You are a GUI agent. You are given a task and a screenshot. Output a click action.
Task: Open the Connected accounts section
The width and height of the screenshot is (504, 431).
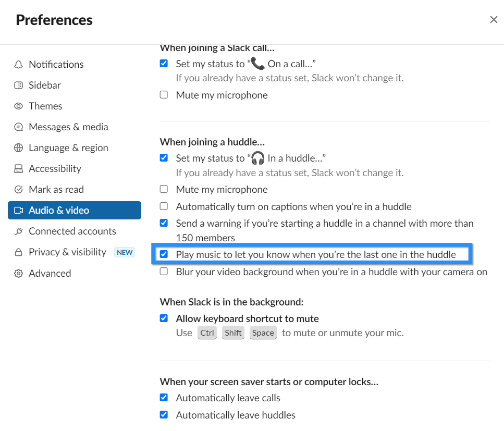(72, 231)
